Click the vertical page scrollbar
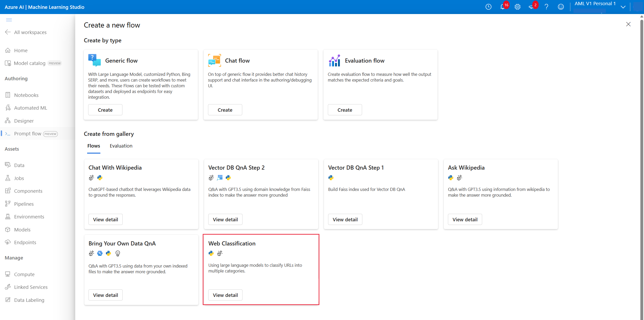 click(642, 156)
